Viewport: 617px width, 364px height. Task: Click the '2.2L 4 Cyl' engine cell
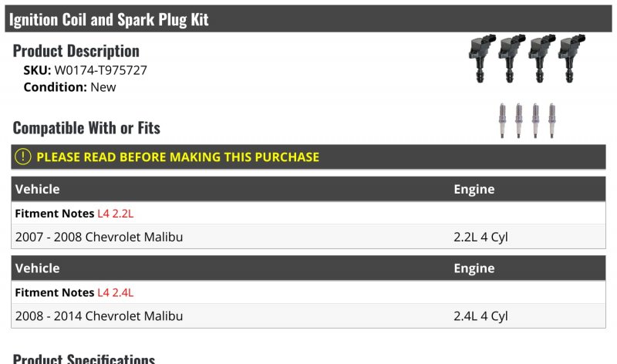[x=480, y=237]
